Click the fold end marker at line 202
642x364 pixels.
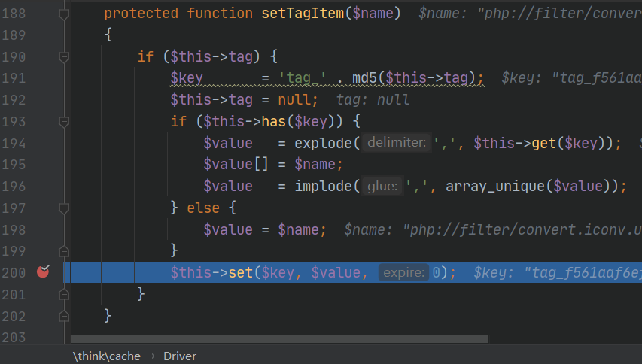click(x=64, y=316)
